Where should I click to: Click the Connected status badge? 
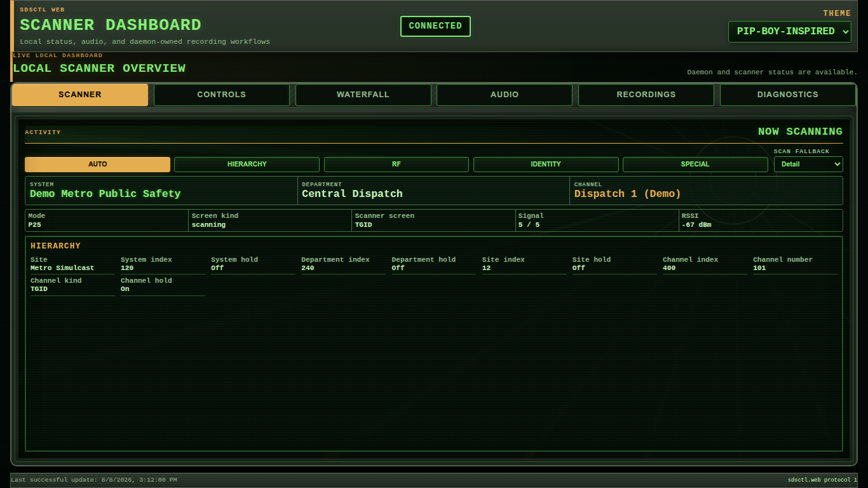[x=435, y=26]
